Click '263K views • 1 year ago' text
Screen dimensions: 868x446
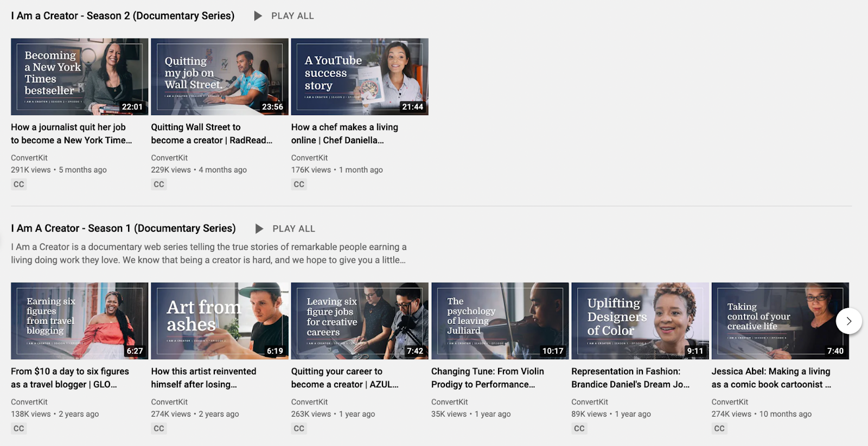333,414
